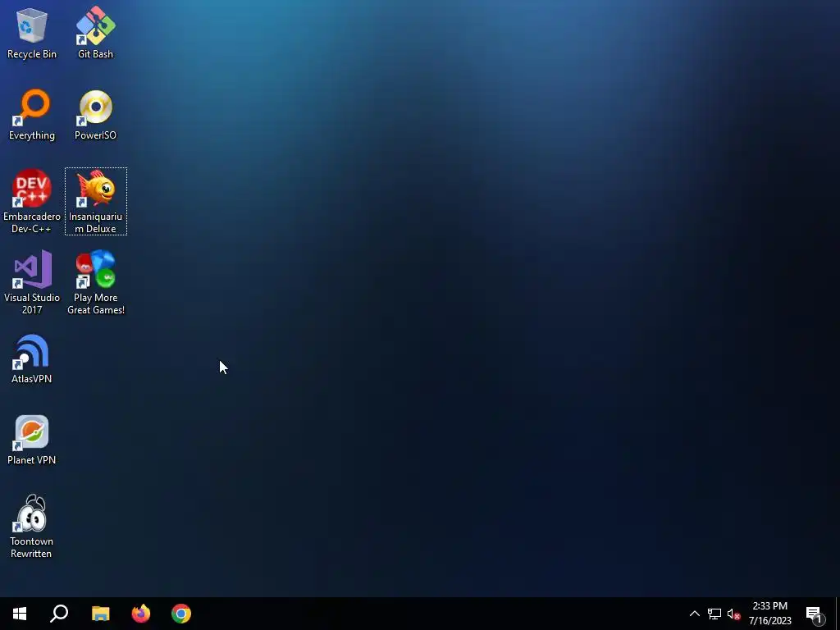Open the Windows Start menu

(20, 614)
